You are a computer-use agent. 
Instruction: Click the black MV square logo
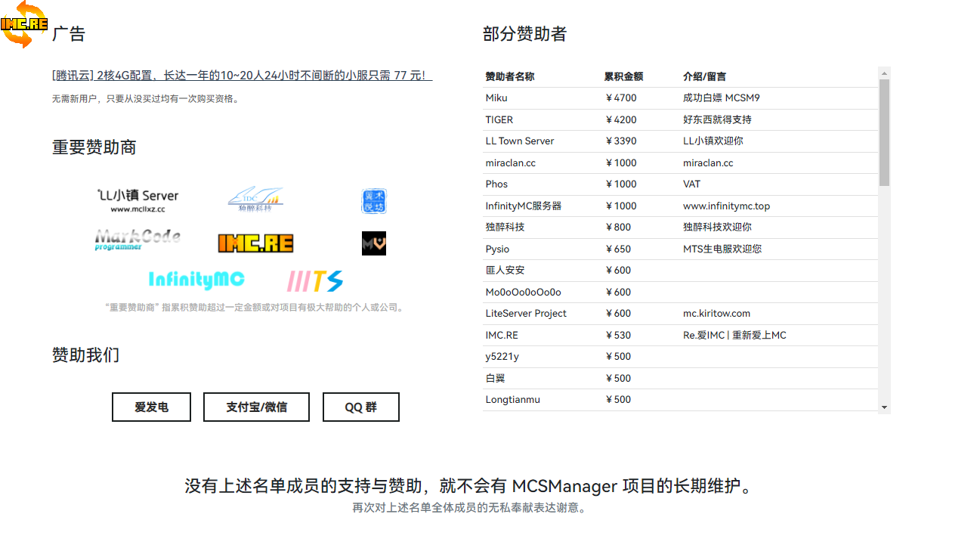374,243
